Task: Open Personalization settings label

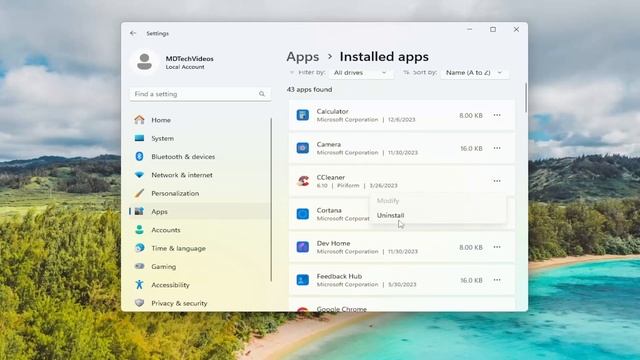Action: [175, 193]
